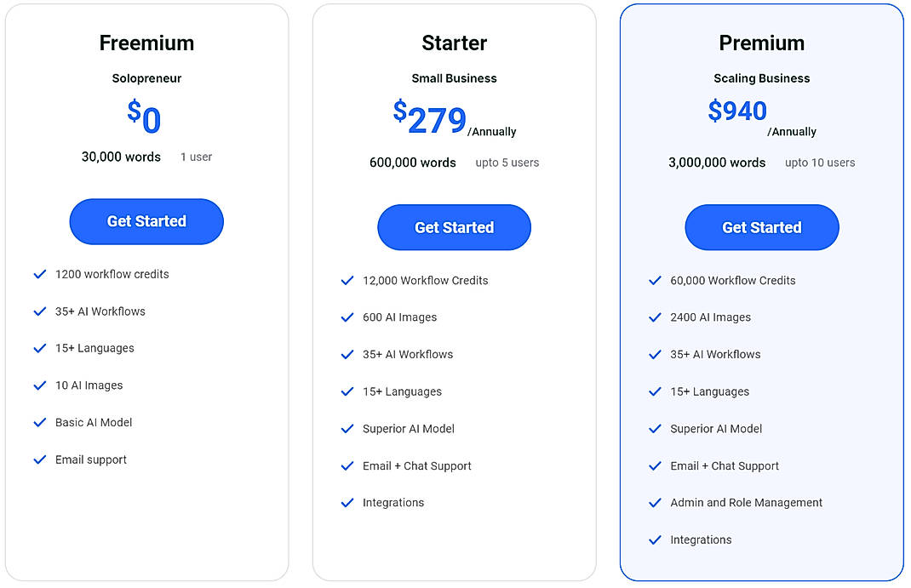The width and height of the screenshot is (911, 588).
Task: Click the checkmark next to 60,000 Workflow Credits
Action: point(655,280)
